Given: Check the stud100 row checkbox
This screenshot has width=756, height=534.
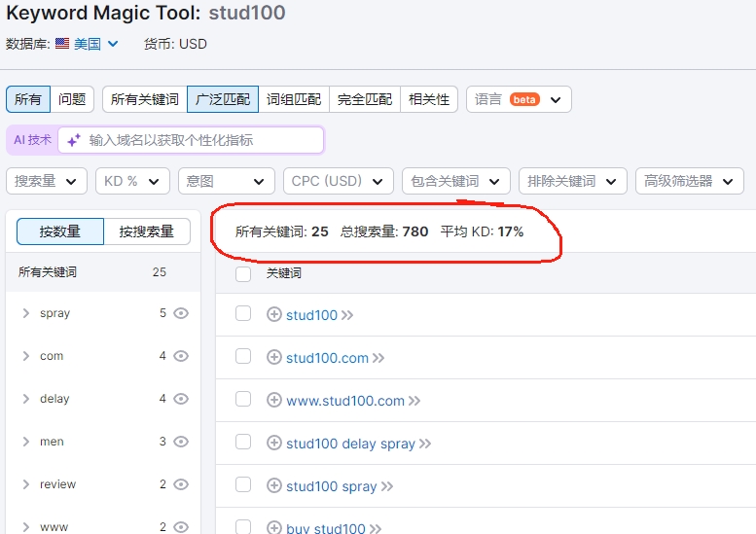Looking at the screenshot, I should point(243,314).
